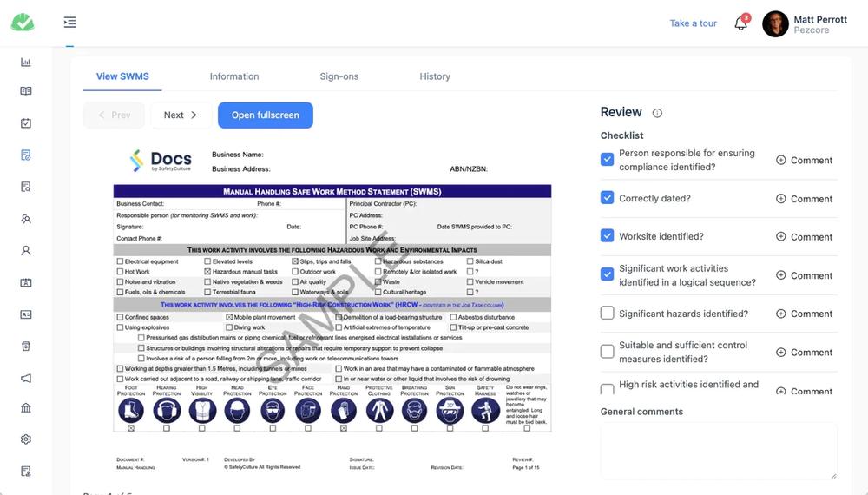Switch to the History tab
This screenshot has height=495, width=868.
click(x=435, y=76)
